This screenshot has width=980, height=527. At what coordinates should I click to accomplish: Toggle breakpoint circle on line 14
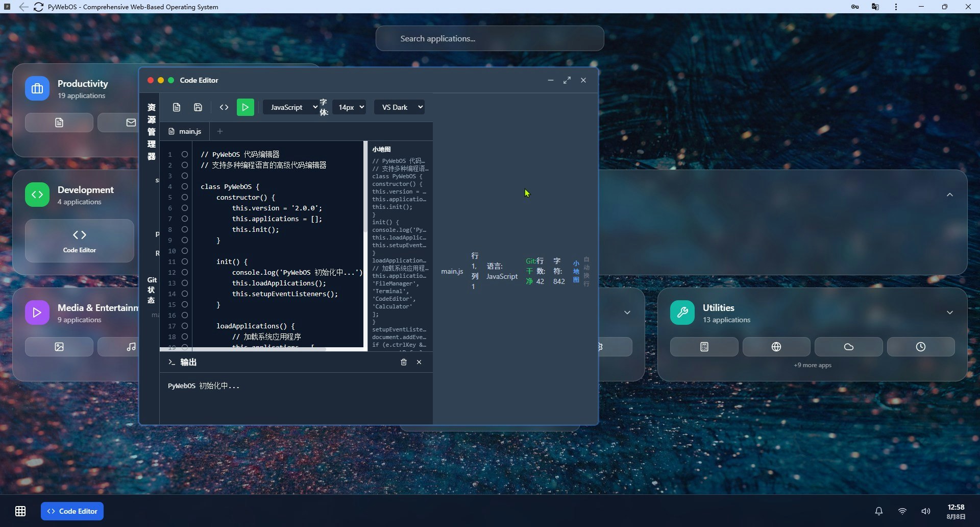point(185,294)
